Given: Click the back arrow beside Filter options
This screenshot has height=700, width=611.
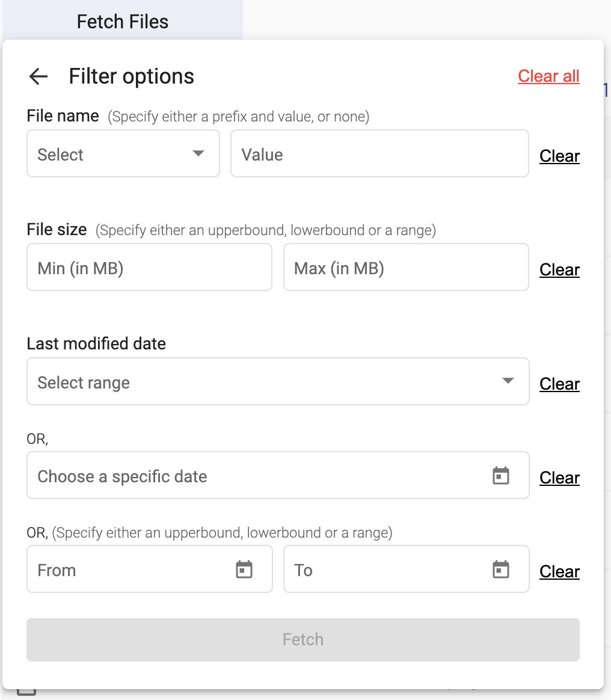Looking at the screenshot, I should tap(38, 76).
